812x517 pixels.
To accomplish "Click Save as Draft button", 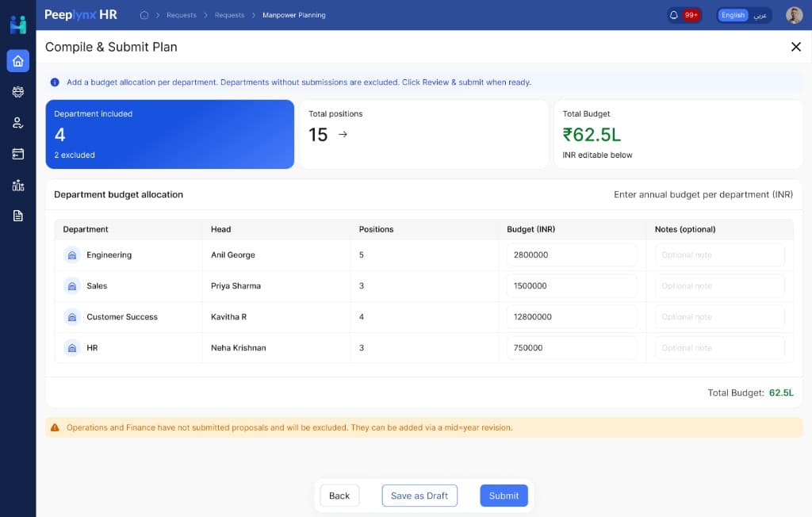I will [419, 496].
